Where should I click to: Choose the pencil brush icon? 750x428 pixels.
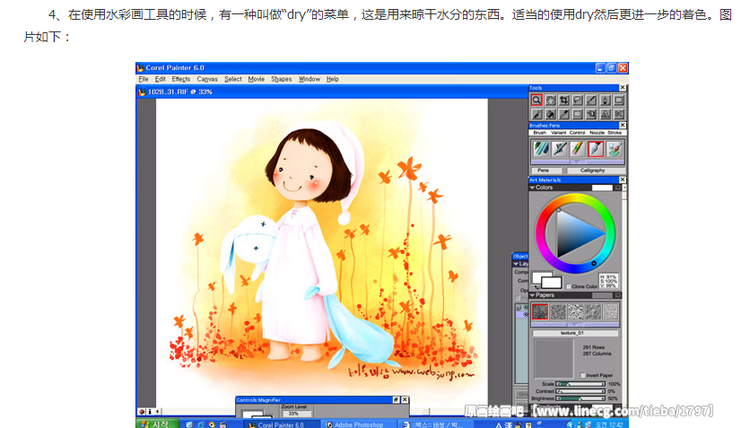[577, 149]
